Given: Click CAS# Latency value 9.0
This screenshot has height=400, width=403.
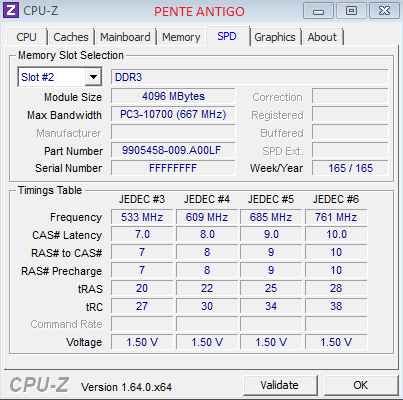Looking at the screenshot, I should tap(271, 234).
